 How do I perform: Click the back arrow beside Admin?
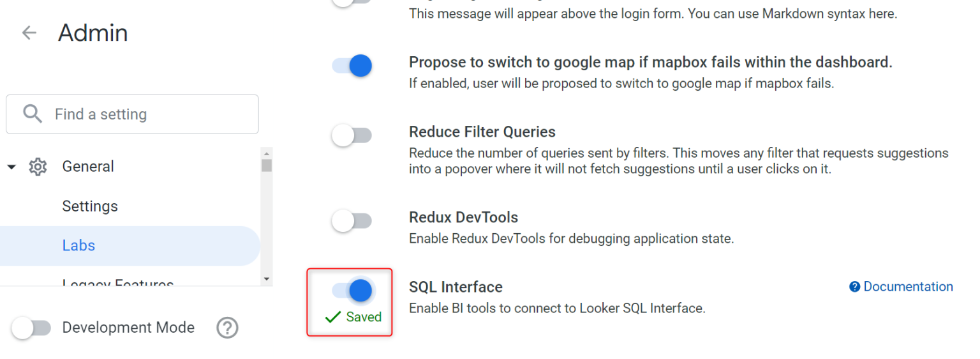click(x=29, y=33)
